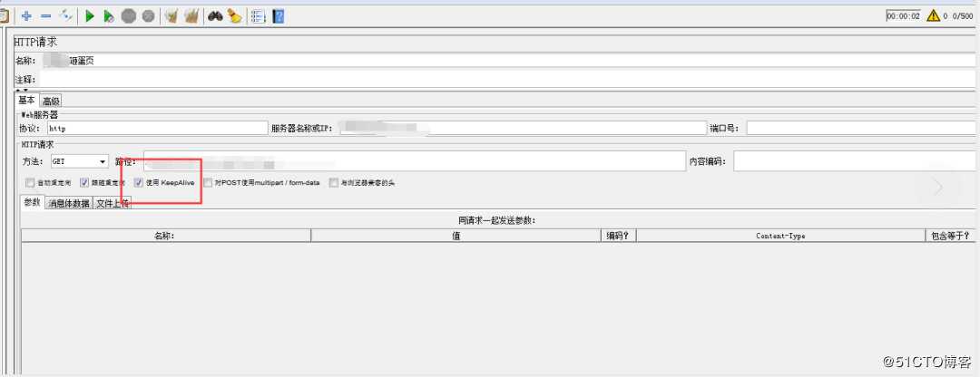This screenshot has height=377, width=980.
Task: Select the 文件上传 tab
Action: pos(113,203)
